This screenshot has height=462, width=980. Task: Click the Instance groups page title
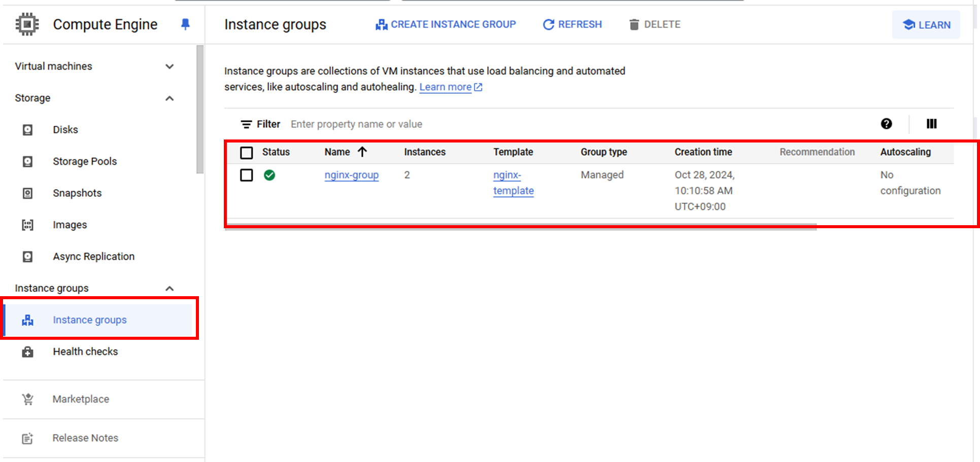(x=275, y=25)
